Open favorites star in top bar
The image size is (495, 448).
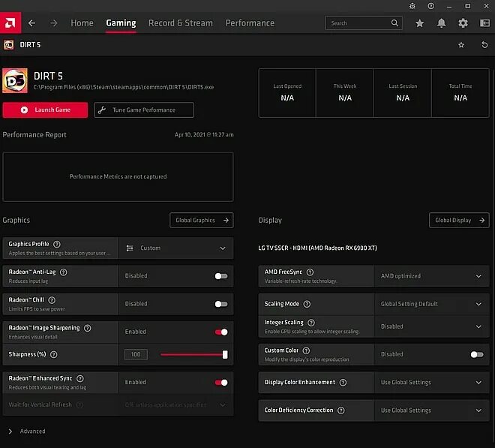click(419, 23)
